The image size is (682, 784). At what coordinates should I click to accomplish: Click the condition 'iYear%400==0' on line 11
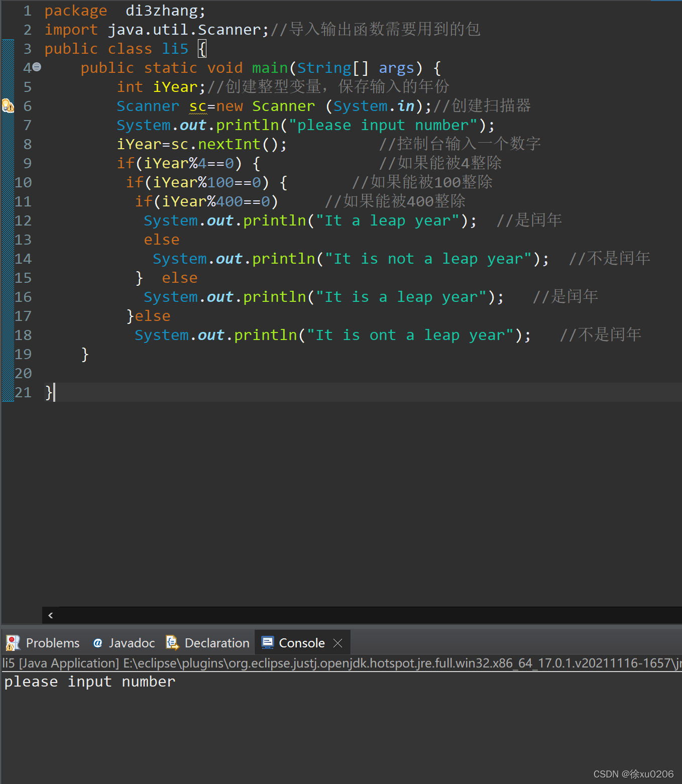tap(216, 201)
